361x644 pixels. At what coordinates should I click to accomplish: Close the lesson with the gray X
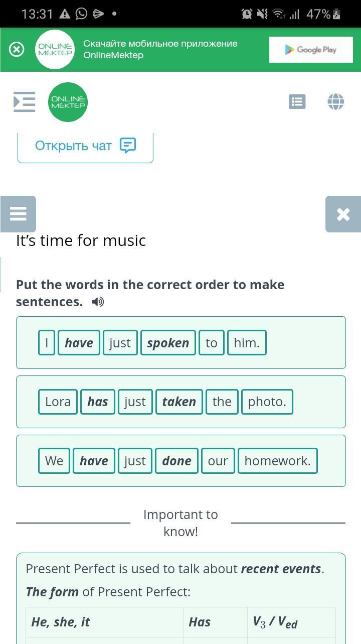click(x=343, y=214)
